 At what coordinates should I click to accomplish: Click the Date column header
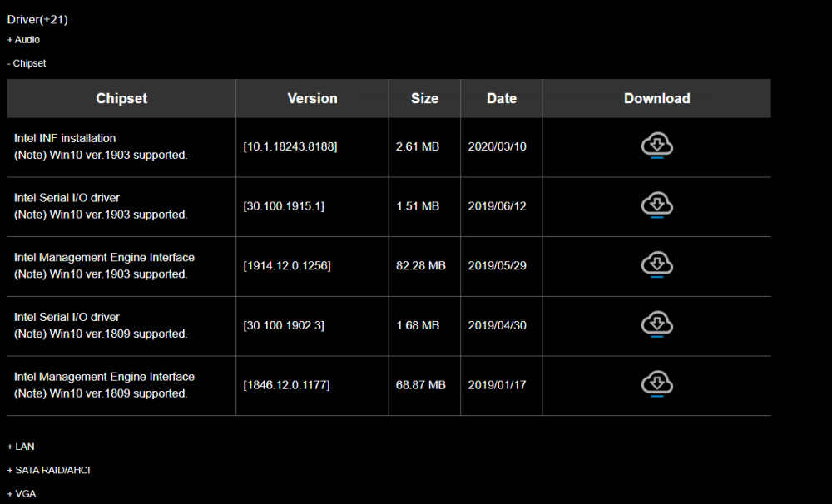(x=502, y=98)
